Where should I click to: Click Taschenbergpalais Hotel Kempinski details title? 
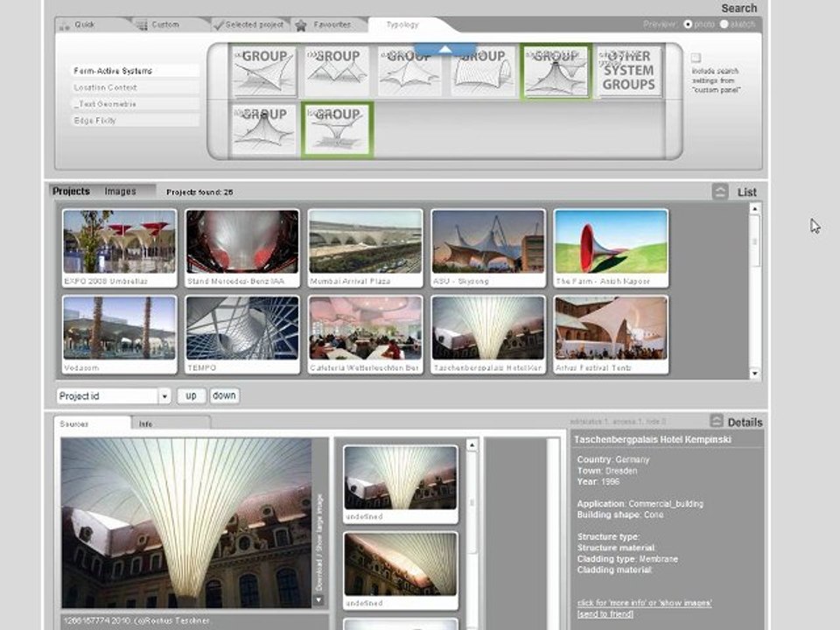pyautogui.click(x=653, y=439)
